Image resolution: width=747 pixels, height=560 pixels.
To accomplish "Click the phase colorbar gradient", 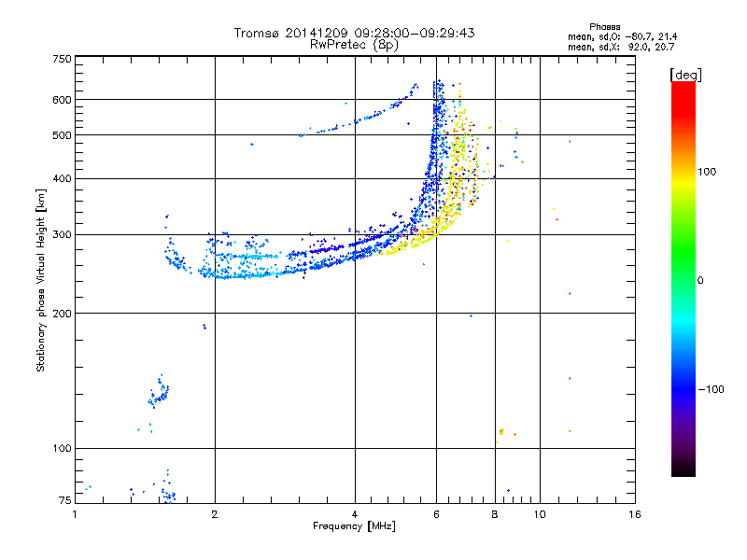I will [x=684, y=278].
